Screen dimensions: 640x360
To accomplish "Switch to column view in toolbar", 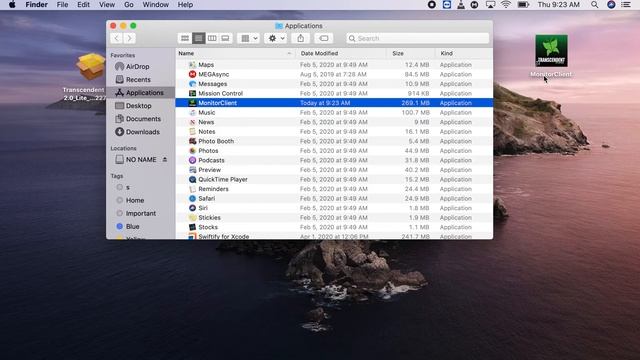I will point(212,38).
